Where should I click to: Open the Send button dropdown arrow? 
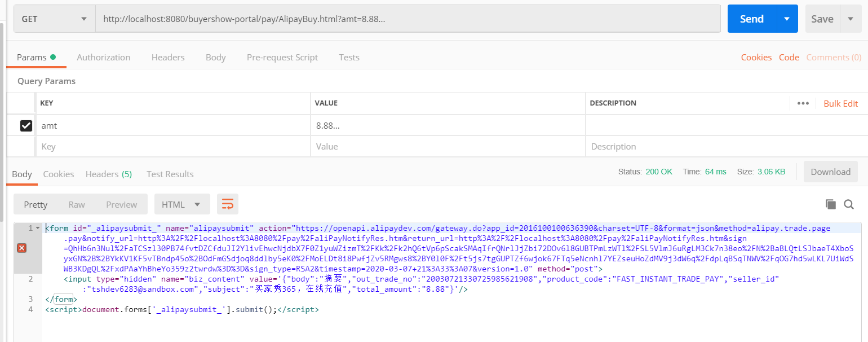(787, 19)
